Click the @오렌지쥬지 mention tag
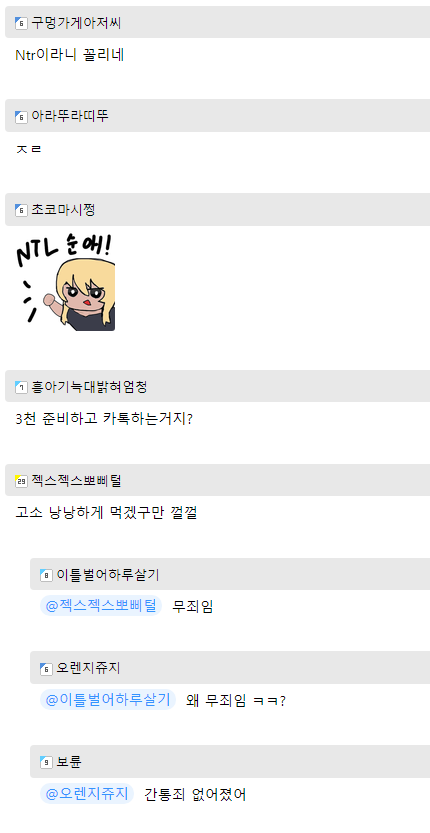Screen dimensions: 430x833 [x=87, y=794]
